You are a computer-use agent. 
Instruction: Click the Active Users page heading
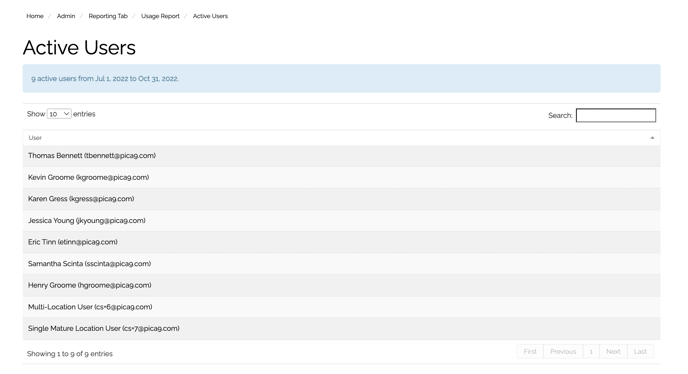click(79, 47)
